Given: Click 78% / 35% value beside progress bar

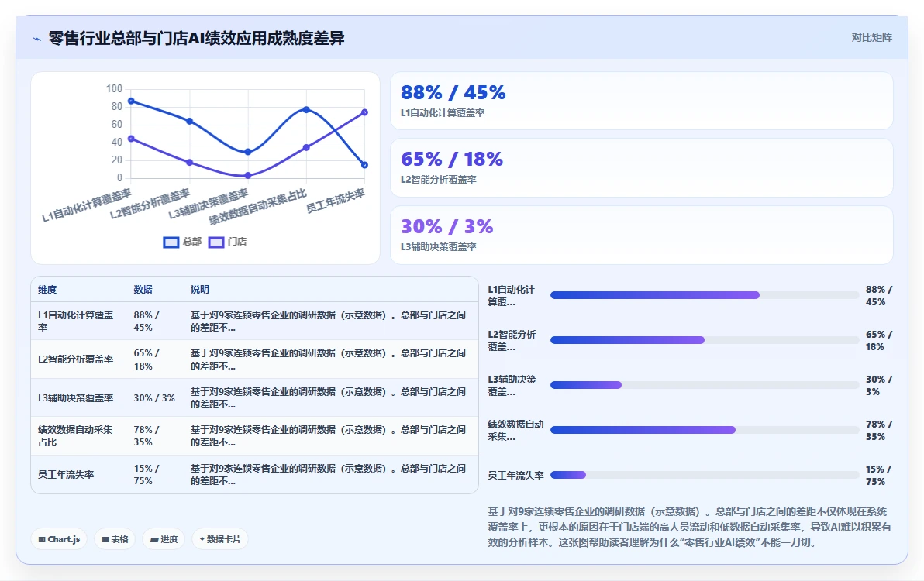Looking at the screenshot, I should click(878, 430).
